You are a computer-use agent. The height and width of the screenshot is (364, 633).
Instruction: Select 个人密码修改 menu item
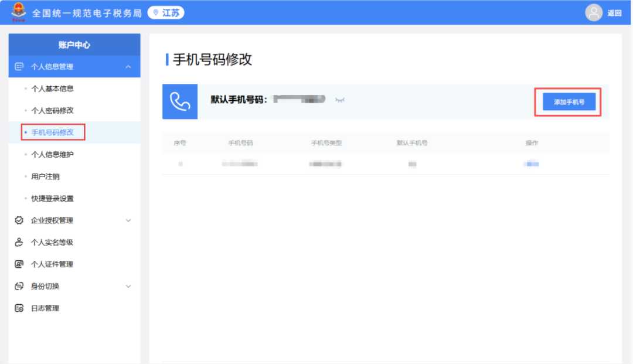(52, 111)
